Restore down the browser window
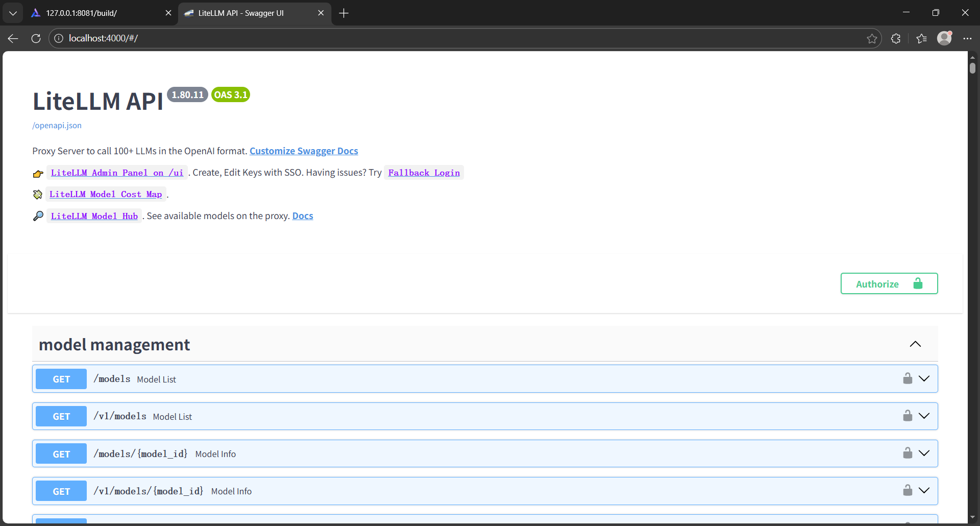 pyautogui.click(x=936, y=13)
